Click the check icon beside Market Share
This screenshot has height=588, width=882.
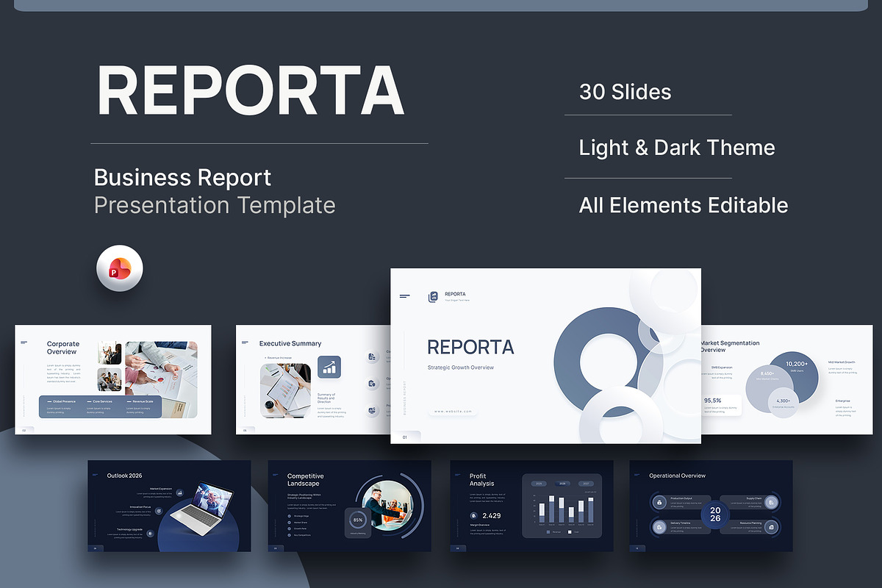tap(290, 523)
